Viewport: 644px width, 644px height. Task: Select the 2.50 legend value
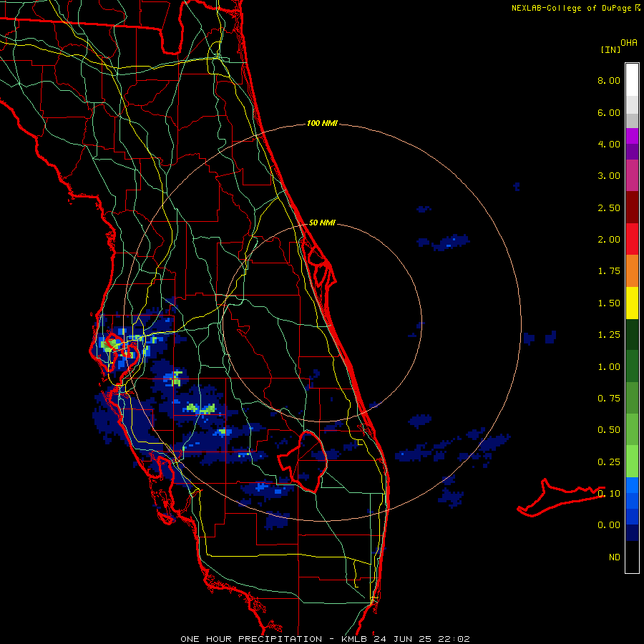tap(609, 208)
